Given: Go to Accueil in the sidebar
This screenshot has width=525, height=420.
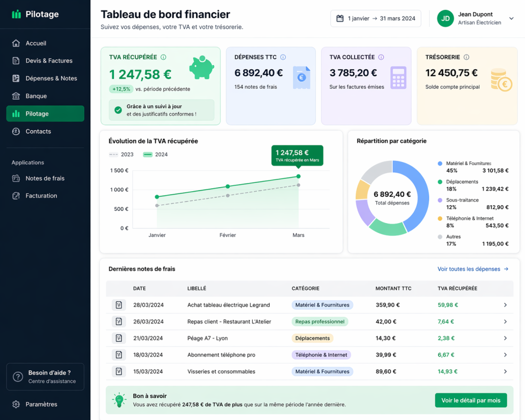Looking at the screenshot, I should pos(45,43).
